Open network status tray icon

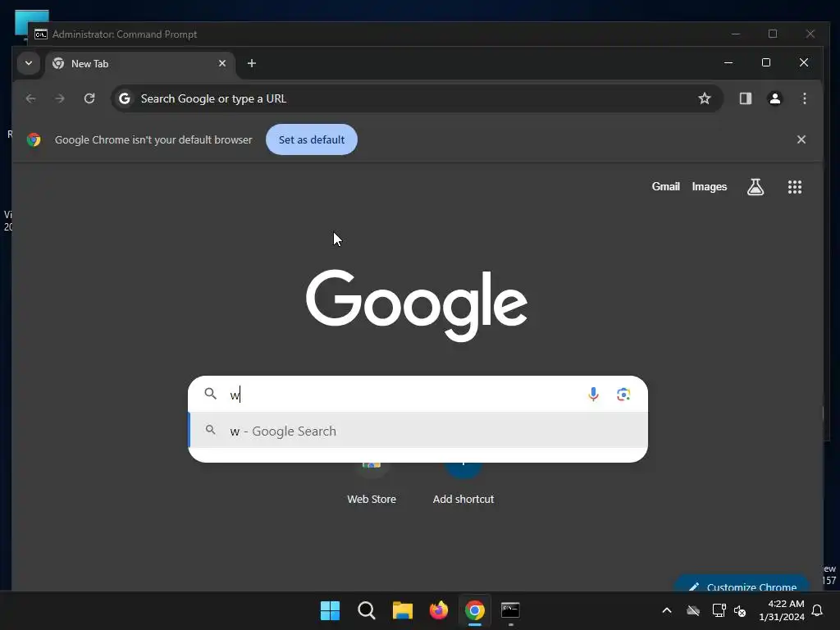click(x=719, y=610)
